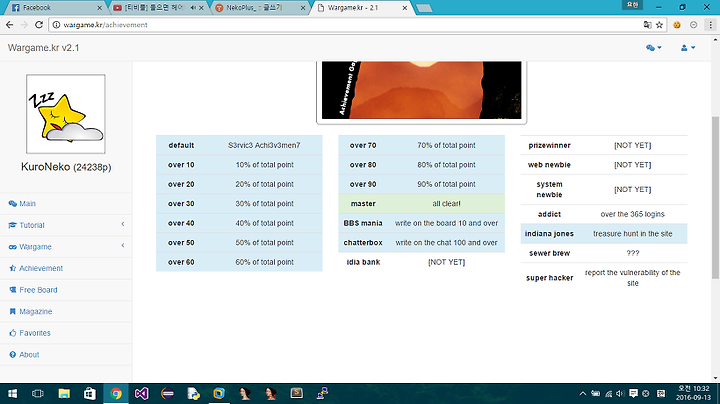
Task: Select the 'master' achievement row
Action: tap(422, 203)
